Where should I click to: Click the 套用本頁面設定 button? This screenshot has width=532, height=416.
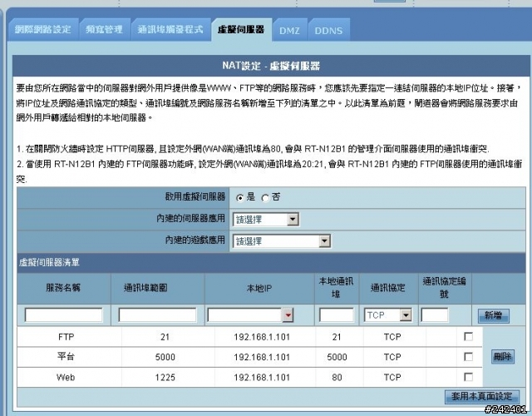point(482,396)
